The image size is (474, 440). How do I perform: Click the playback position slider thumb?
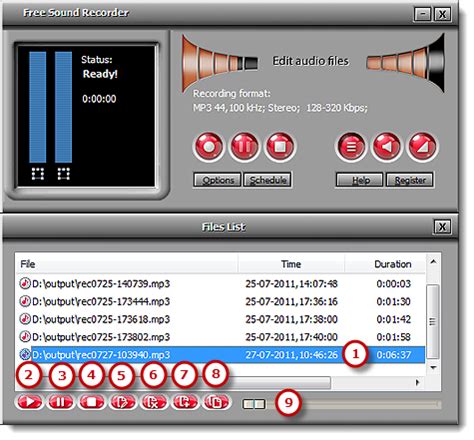click(254, 404)
